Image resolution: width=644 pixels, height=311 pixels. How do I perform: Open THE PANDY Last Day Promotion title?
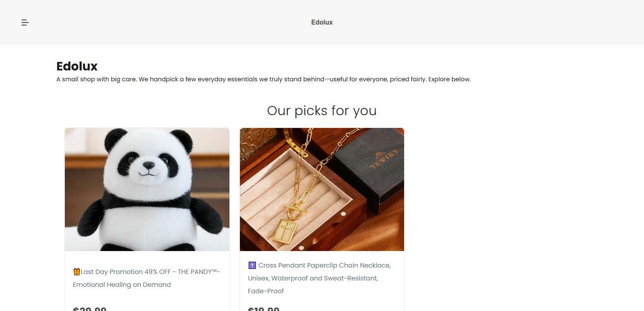[x=150, y=272]
